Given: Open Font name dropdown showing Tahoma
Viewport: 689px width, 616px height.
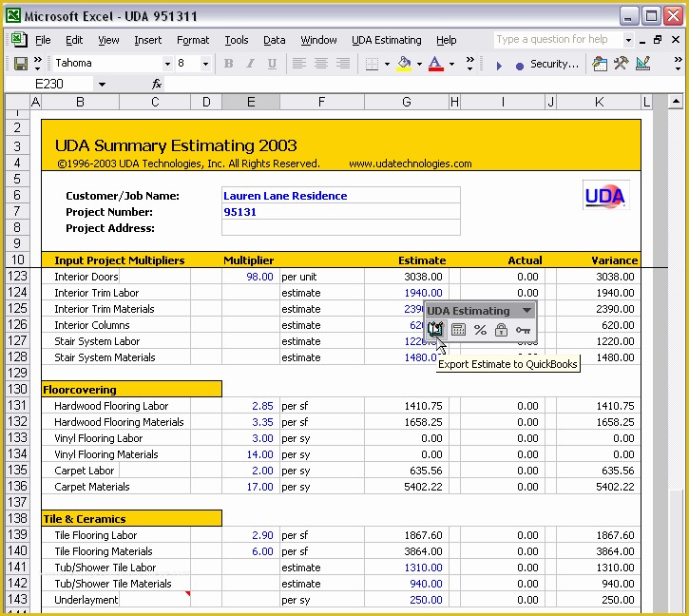Looking at the screenshot, I should pyautogui.click(x=167, y=65).
